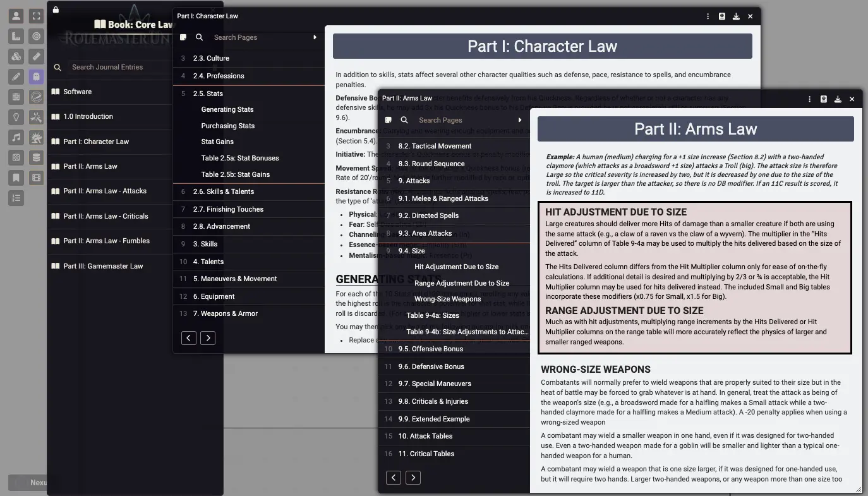Click the circular swirl tool icon

click(37, 97)
